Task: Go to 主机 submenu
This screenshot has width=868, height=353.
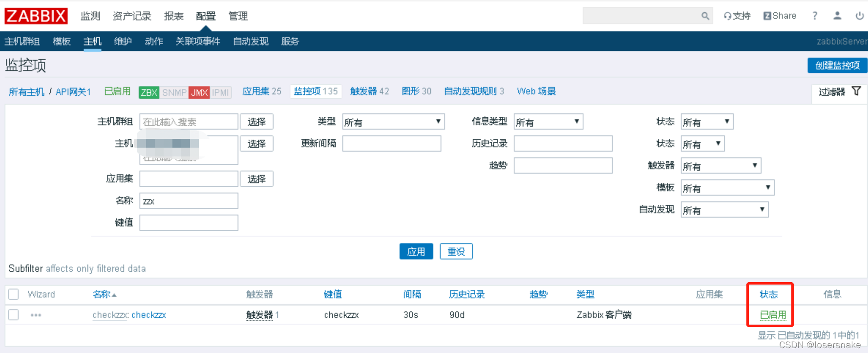Action: coord(92,42)
